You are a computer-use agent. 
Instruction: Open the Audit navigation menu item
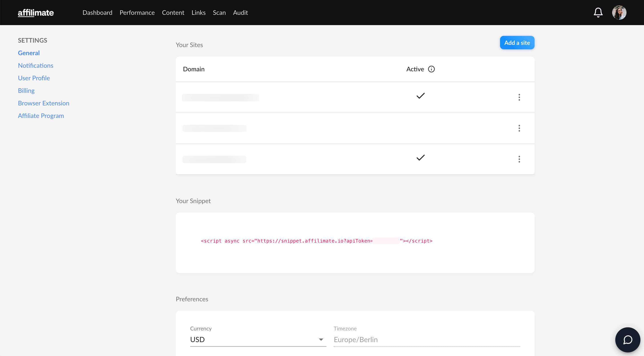240,12
